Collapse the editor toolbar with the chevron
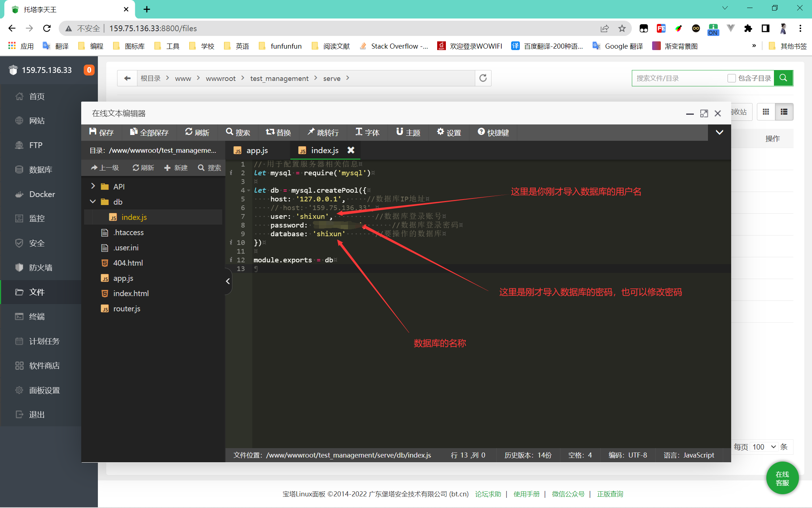Screen dimensions: 812x508 click(x=719, y=132)
